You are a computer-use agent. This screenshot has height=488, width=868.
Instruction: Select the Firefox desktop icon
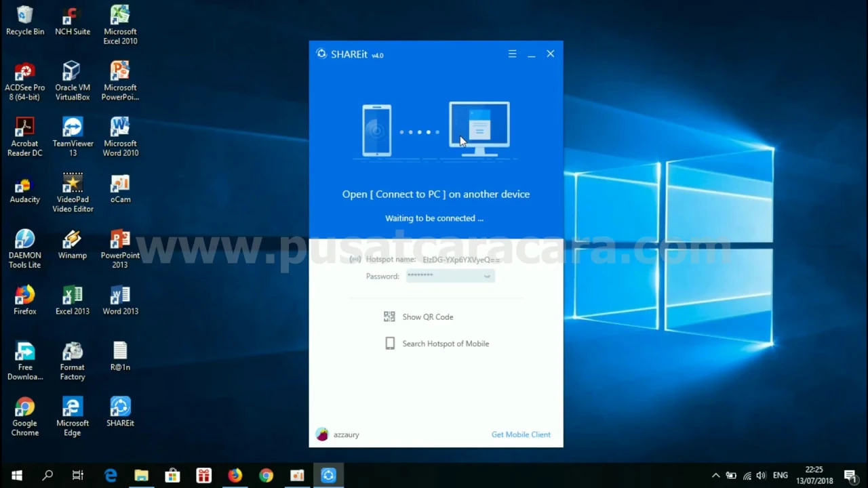pyautogui.click(x=25, y=301)
